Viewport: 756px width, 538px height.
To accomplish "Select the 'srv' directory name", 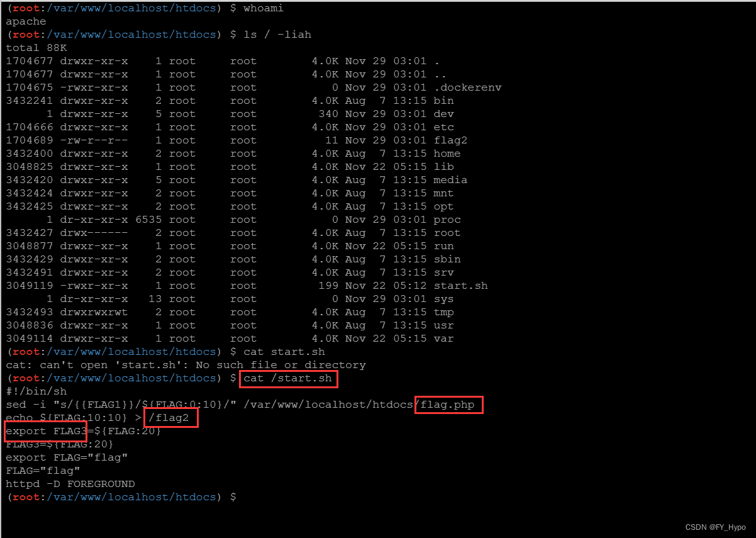I will (x=443, y=272).
